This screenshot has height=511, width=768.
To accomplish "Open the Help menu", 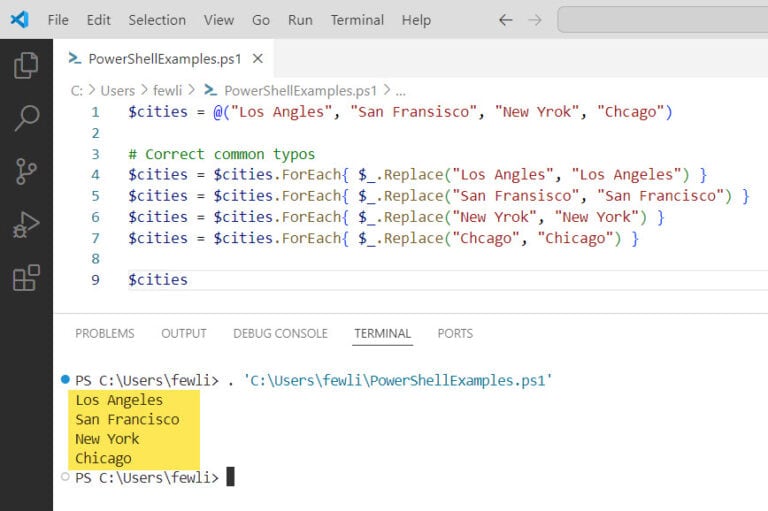I will click(416, 20).
